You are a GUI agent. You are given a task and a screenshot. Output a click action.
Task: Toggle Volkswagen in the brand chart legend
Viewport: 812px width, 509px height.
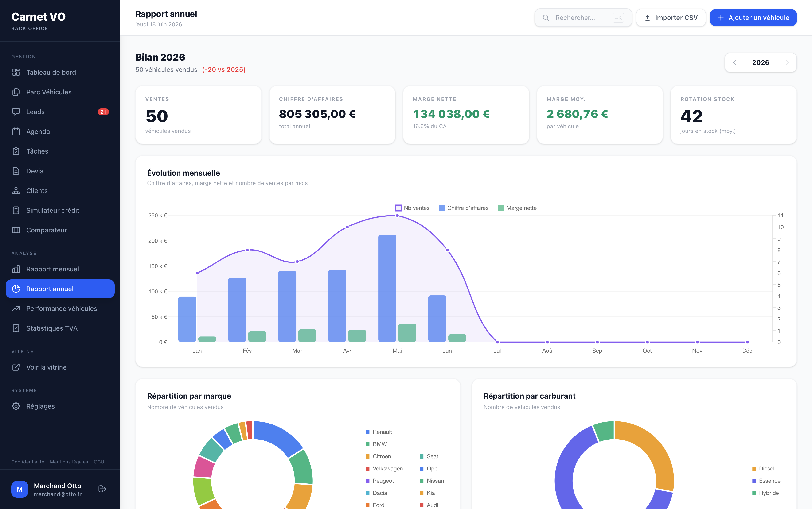click(x=384, y=469)
